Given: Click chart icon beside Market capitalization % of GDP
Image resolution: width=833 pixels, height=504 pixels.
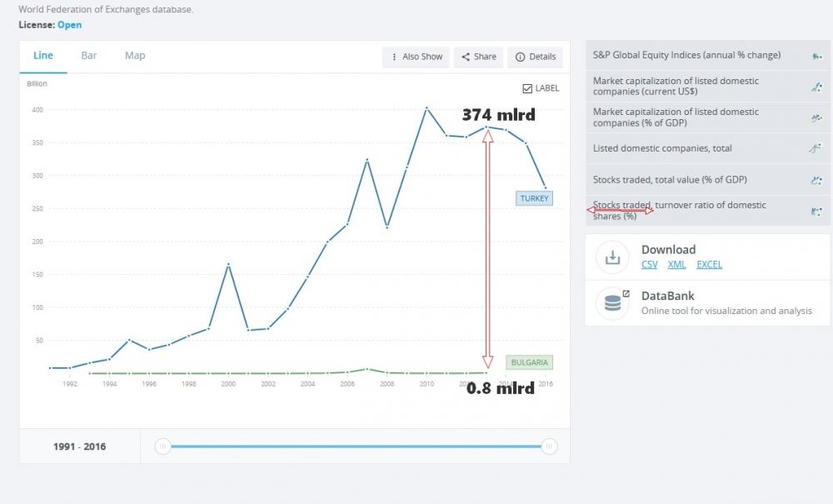Looking at the screenshot, I should (816, 117).
